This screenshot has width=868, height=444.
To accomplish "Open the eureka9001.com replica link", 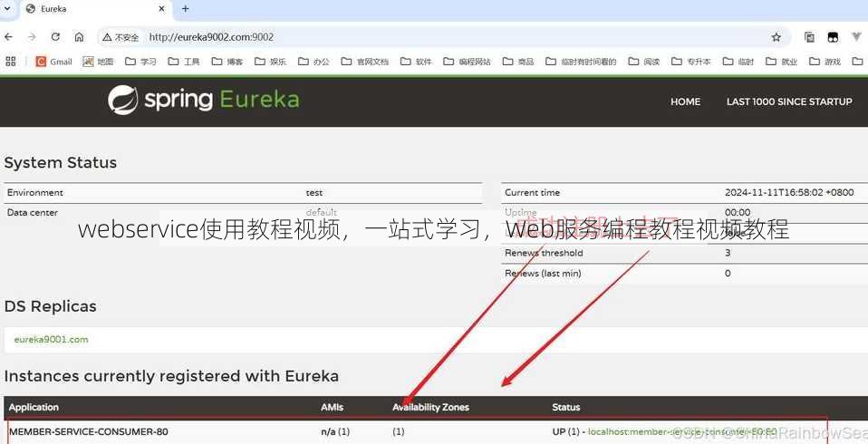I will tap(51, 340).
